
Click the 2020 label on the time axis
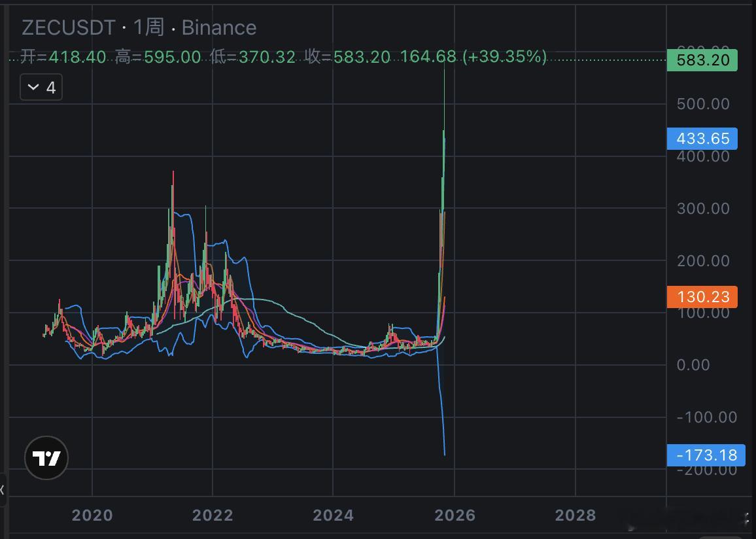point(92,516)
